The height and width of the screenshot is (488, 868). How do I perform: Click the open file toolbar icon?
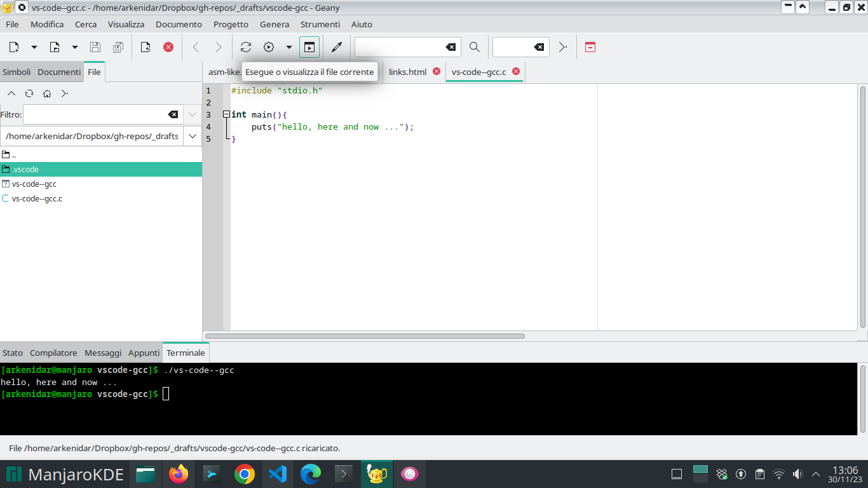click(55, 47)
